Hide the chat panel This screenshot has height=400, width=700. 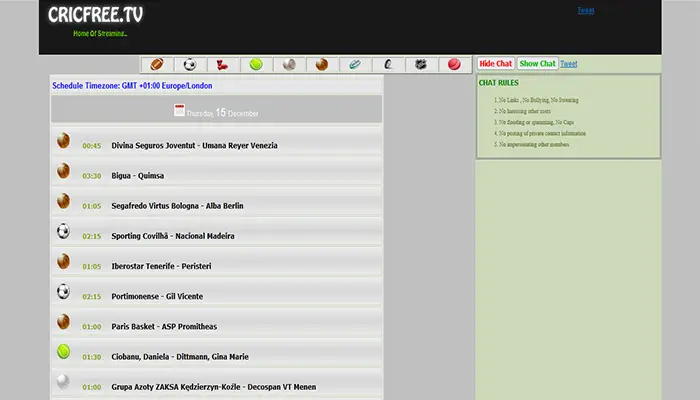coord(496,63)
